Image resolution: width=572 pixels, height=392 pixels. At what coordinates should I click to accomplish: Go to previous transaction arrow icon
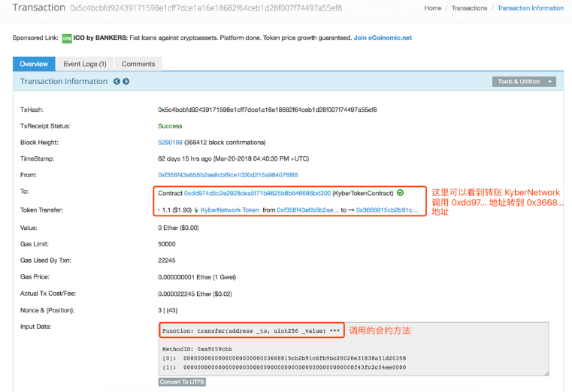pos(117,82)
